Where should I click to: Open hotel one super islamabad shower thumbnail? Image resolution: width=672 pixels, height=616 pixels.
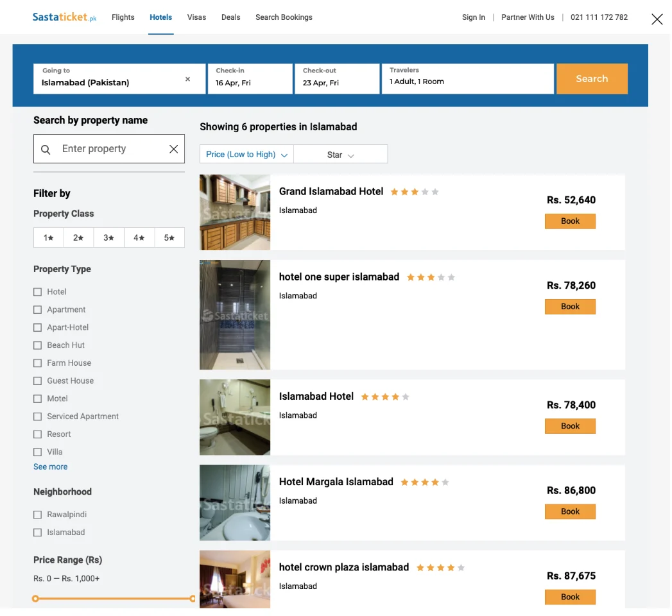(235, 315)
